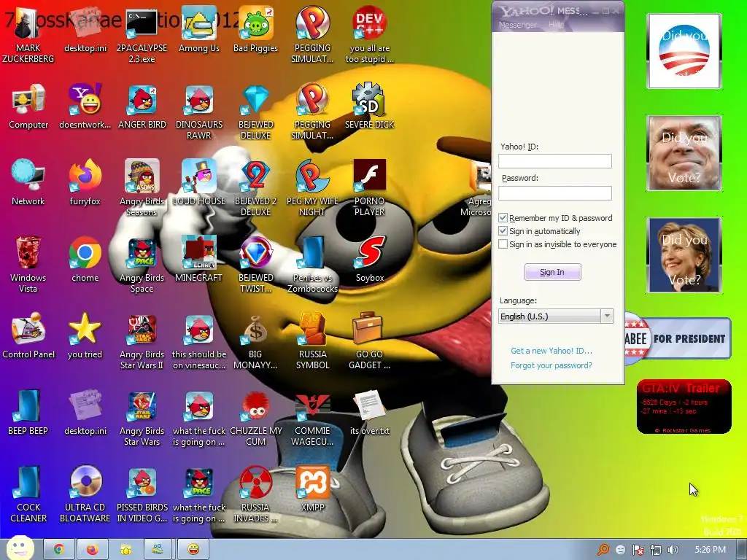Select the ULTRA CD BLOATWARE disc icon
The image size is (747, 560).
tap(85, 494)
